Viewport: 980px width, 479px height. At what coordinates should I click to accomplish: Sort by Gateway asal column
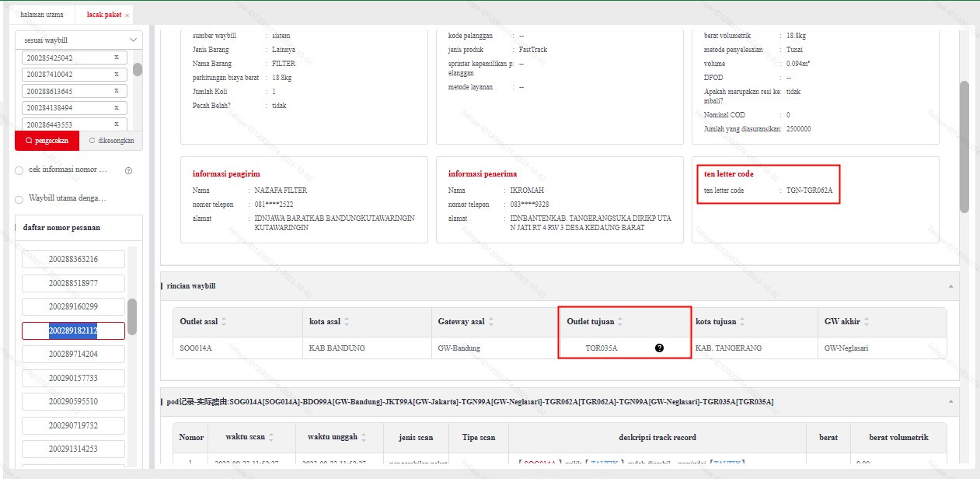(x=491, y=322)
